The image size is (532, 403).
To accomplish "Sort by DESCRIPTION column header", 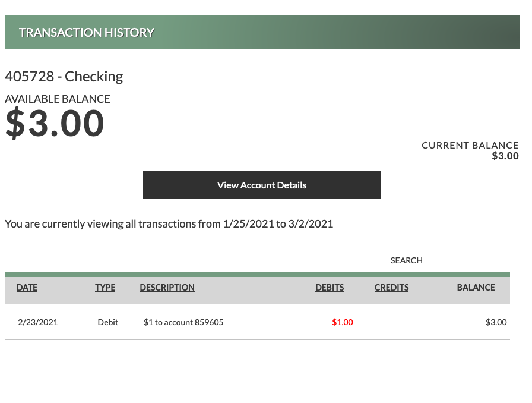I will (x=167, y=288).
